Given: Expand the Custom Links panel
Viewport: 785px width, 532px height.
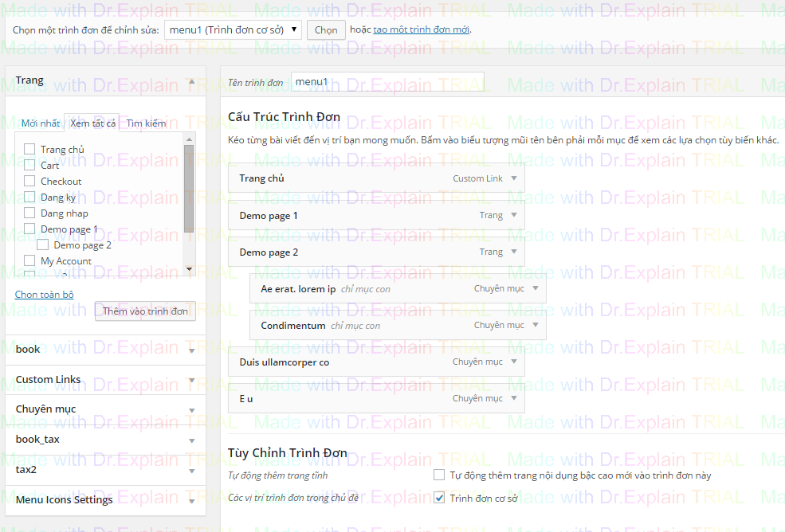Looking at the screenshot, I should pos(191,380).
